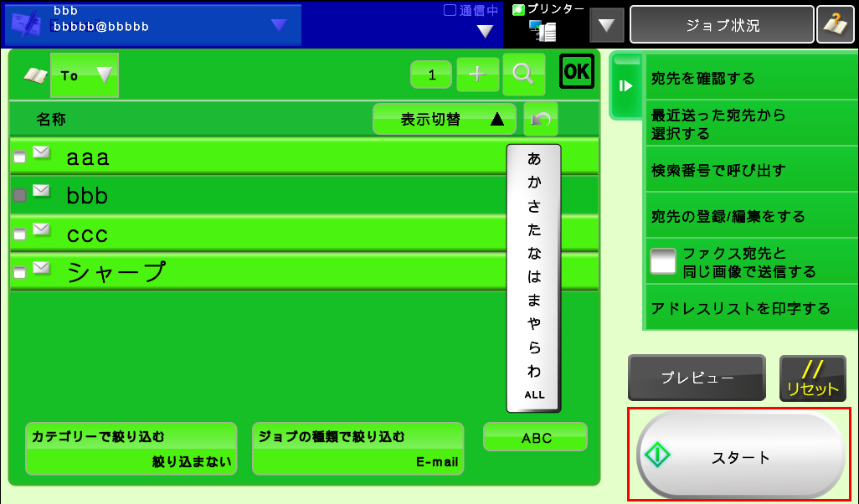Open the address book icon beside To

(x=34, y=75)
